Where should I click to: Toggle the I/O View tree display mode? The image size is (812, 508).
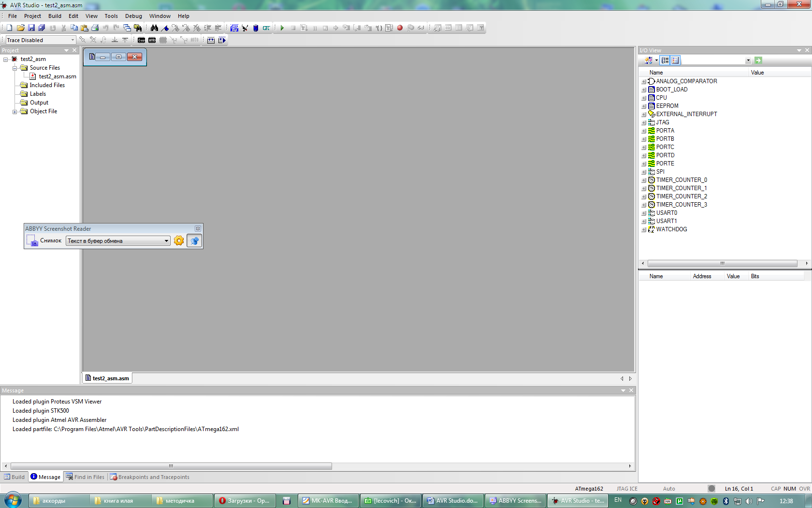point(666,60)
